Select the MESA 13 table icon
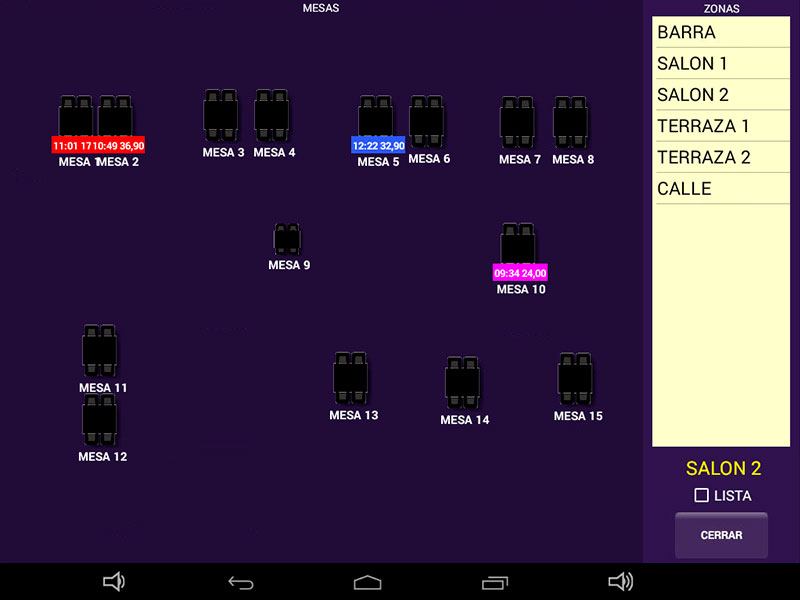Image resolution: width=800 pixels, height=600 pixels. tap(351, 378)
